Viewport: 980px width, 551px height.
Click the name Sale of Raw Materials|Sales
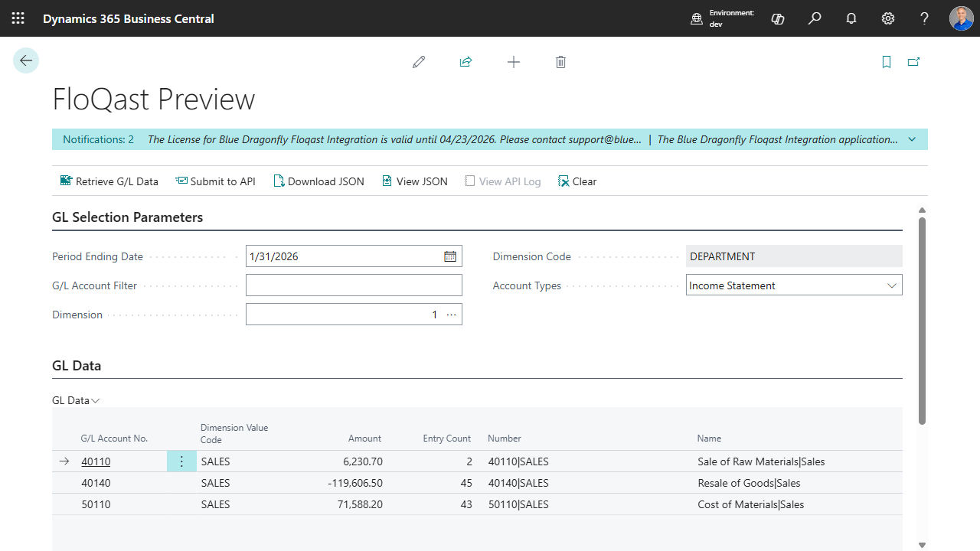(x=761, y=461)
